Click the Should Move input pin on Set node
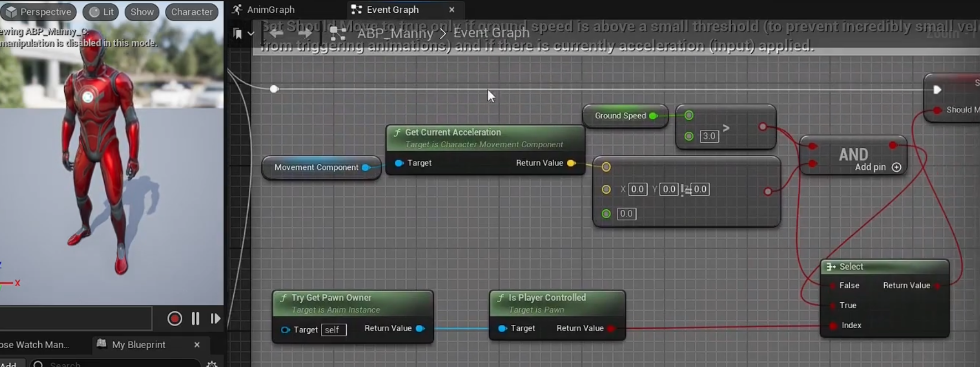Viewport: 980px width, 367px height. (937, 110)
